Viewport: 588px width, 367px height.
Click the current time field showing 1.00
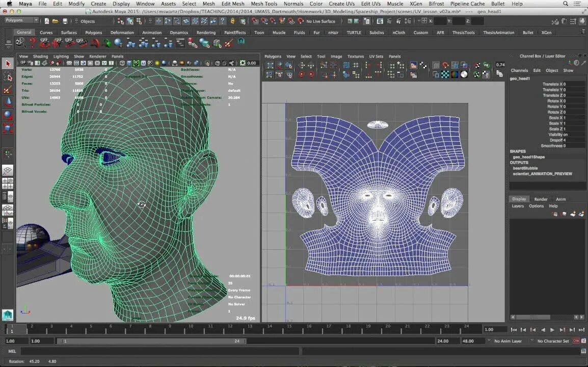tap(495, 329)
